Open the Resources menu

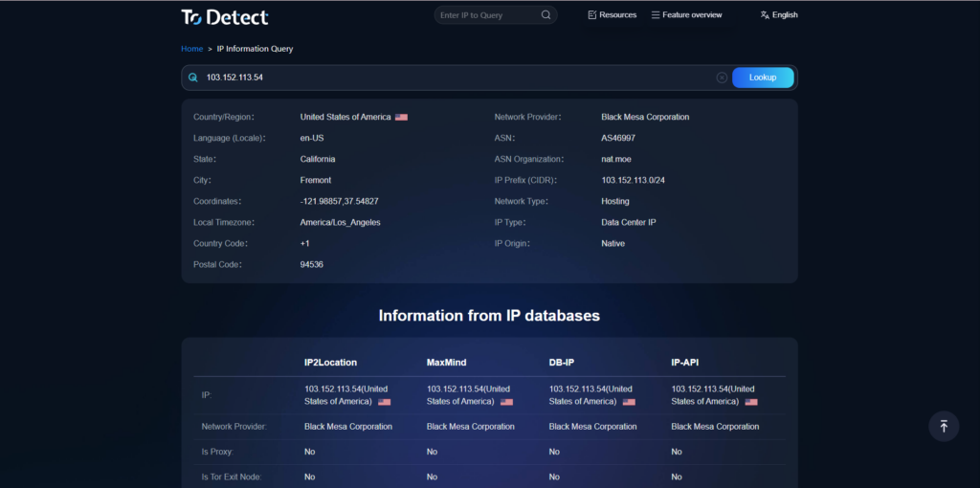pos(612,15)
